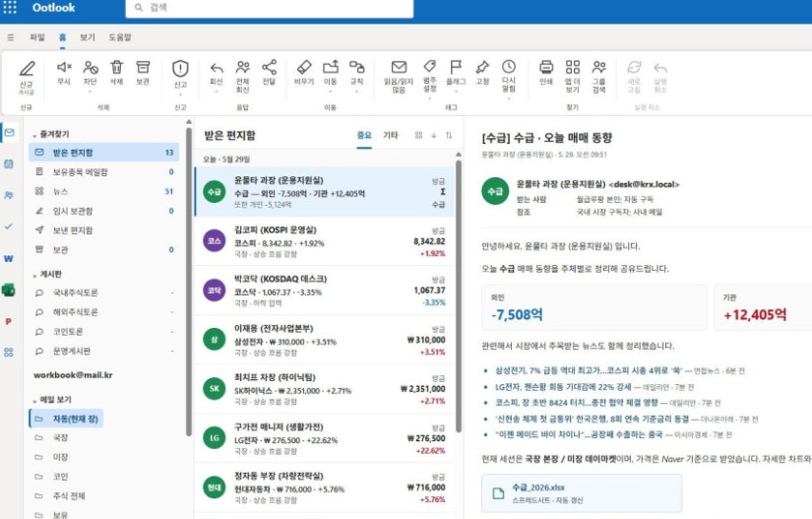Click the 차단 (block) person icon
The height and width of the screenshot is (519, 812).
coord(91,67)
